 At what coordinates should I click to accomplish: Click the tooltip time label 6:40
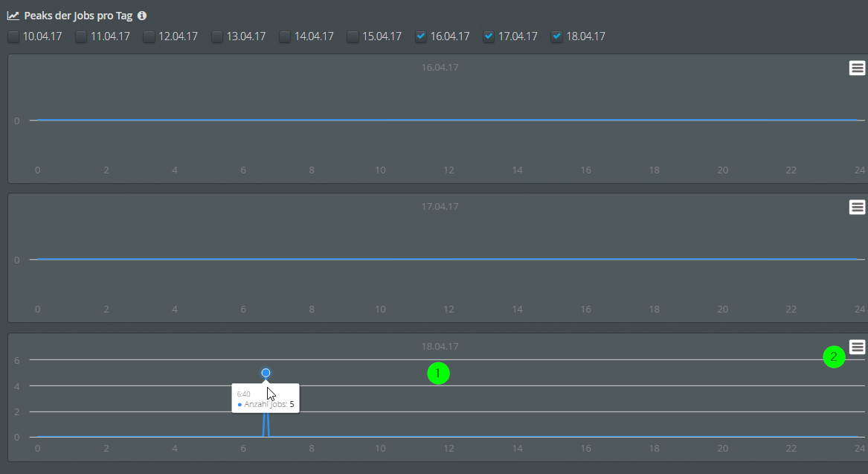[x=243, y=394]
